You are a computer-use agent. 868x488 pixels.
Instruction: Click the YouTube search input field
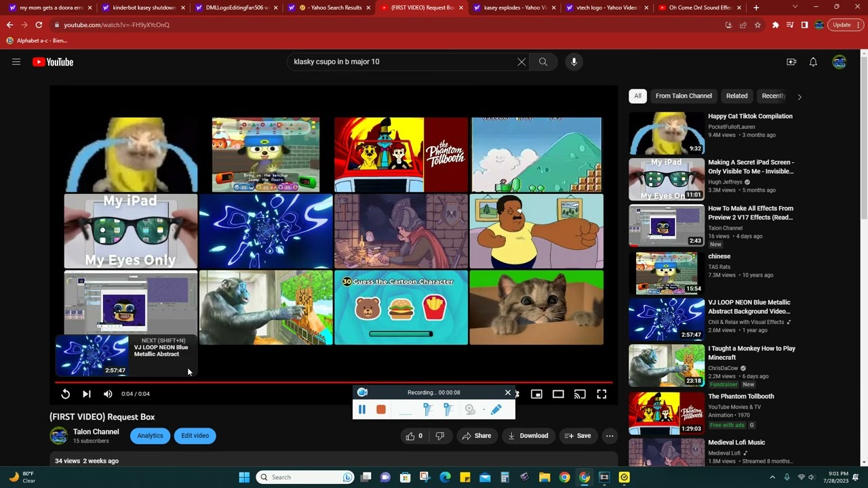[402, 62]
